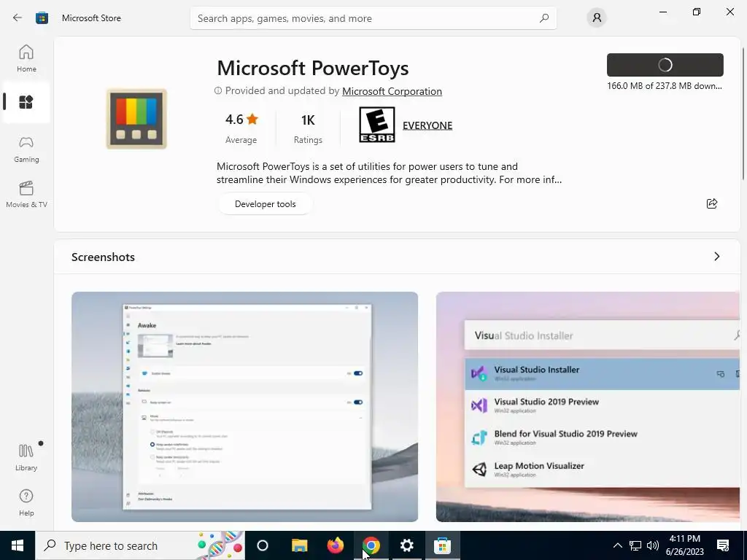Click the Microsoft Store taskbar icon
This screenshot has height=560, width=747.
[443, 545]
